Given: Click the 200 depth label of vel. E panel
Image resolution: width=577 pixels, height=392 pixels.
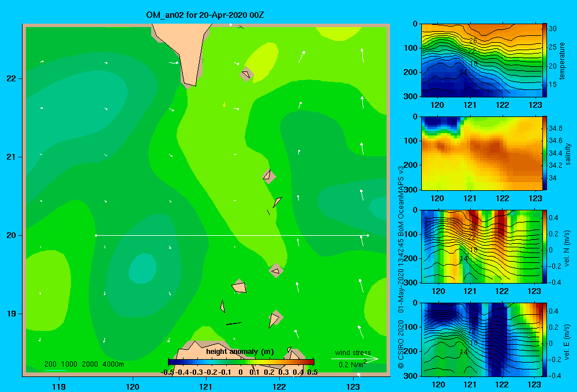Looking at the screenshot, I should pyautogui.click(x=411, y=351).
